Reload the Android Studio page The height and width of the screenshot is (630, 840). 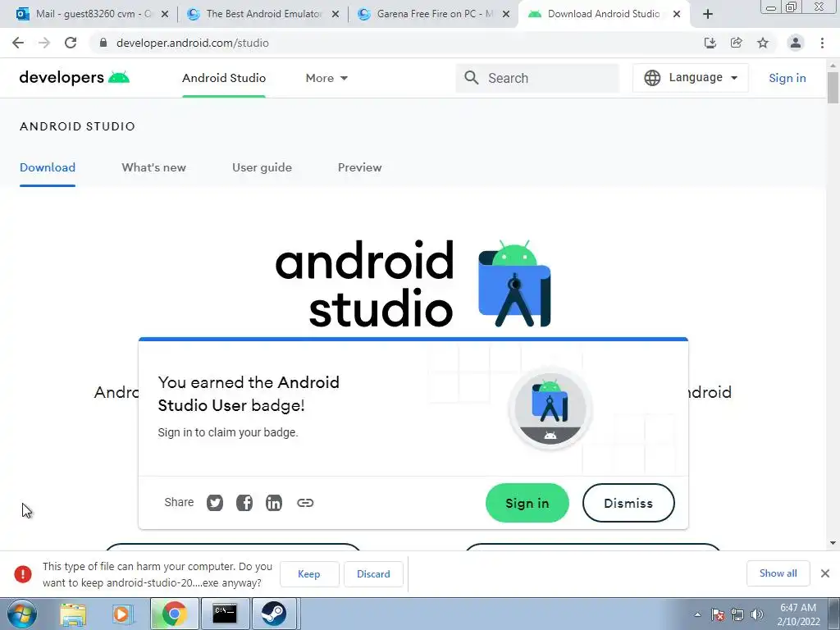(x=71, y=43)
